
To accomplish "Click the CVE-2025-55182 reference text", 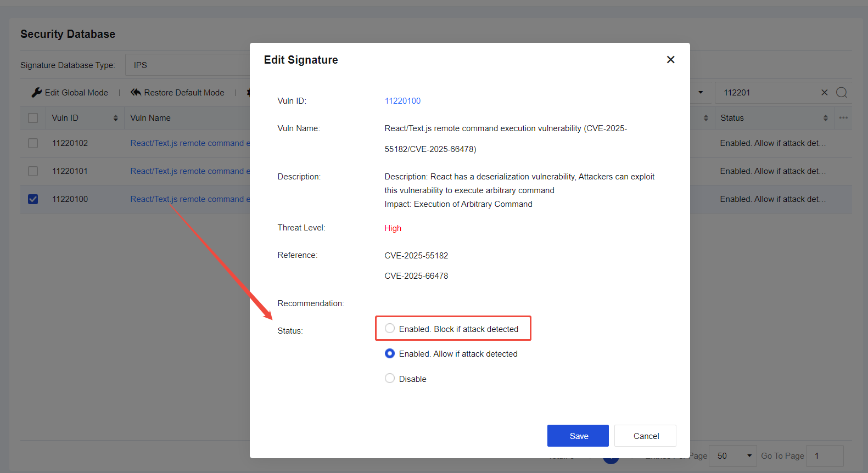I will click(x=416, y=256).
